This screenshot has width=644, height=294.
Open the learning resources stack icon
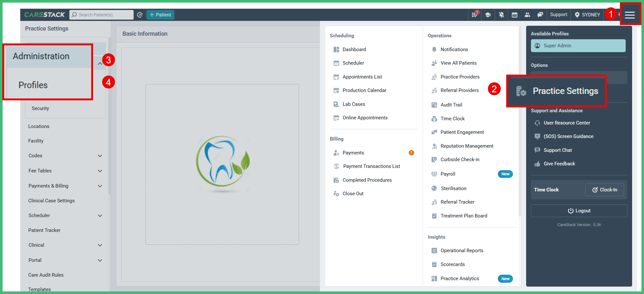point(488,14)
